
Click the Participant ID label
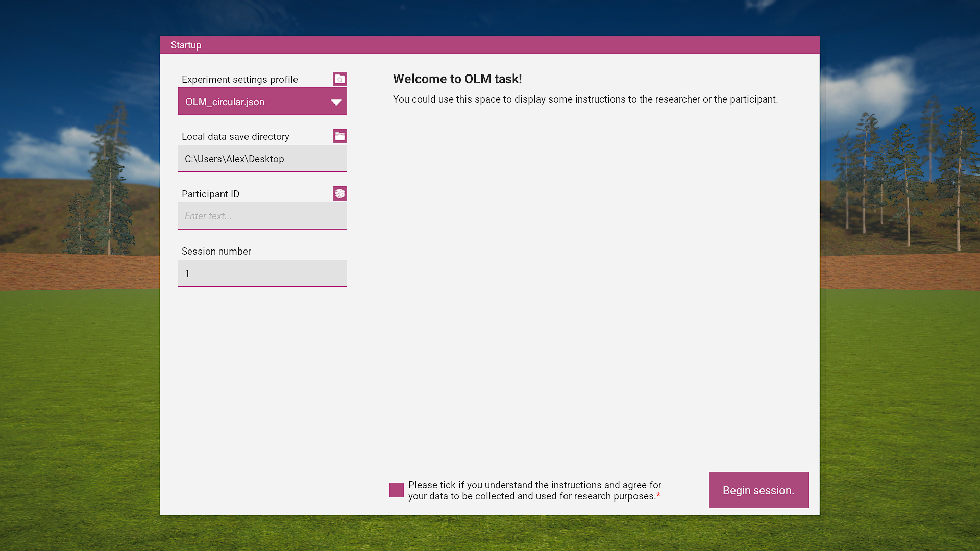pos(210,194)
